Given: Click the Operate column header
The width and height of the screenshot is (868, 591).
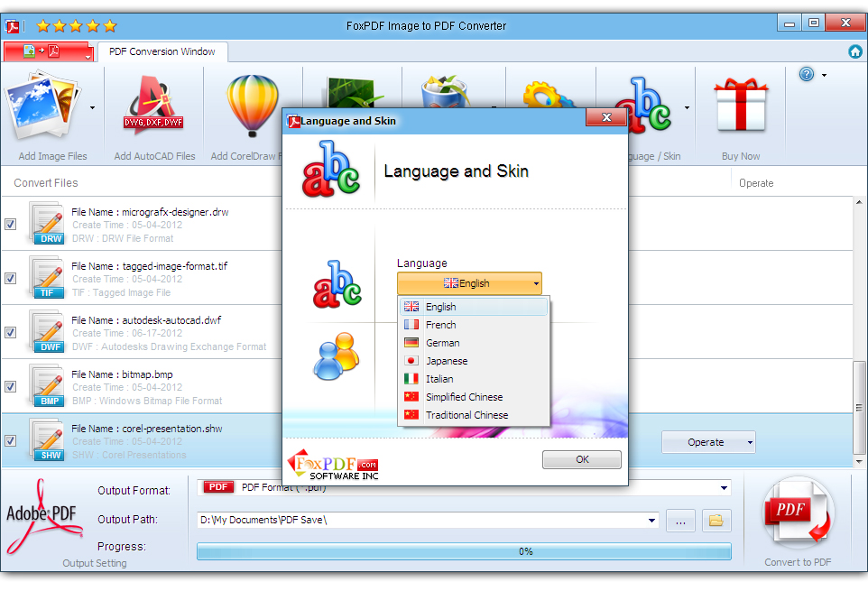Looking at the screenshot, I should (756, 183).
